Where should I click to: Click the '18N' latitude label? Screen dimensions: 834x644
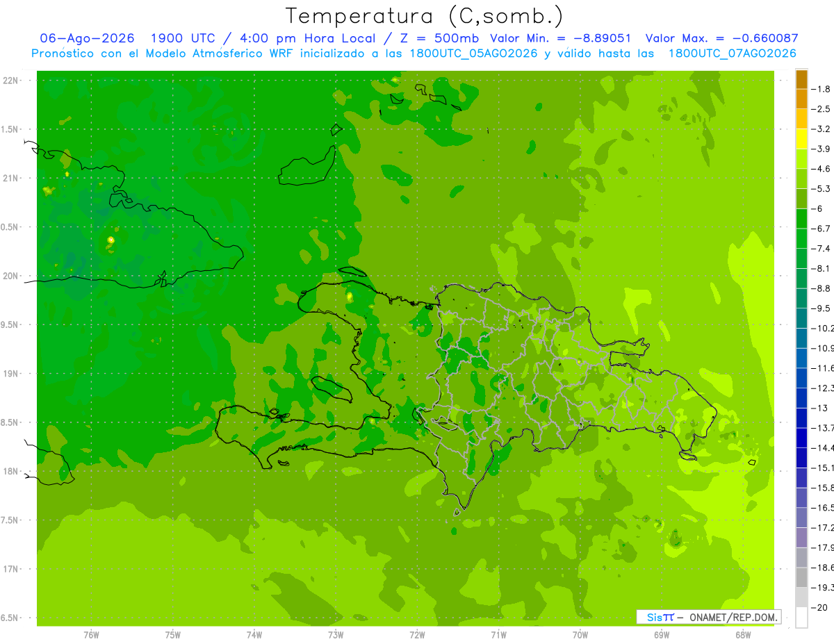pyautogui.click(x=10, y=471)
